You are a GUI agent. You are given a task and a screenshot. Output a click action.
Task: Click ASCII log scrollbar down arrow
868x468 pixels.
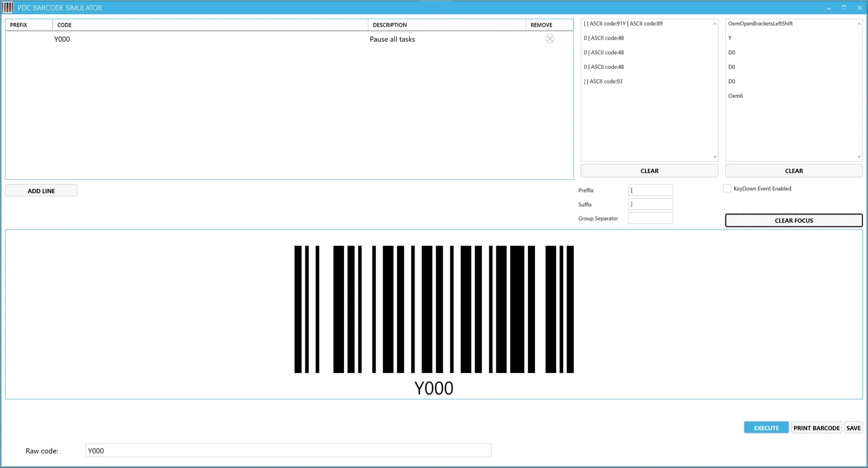pyautogui.click(x=714, y=157)
